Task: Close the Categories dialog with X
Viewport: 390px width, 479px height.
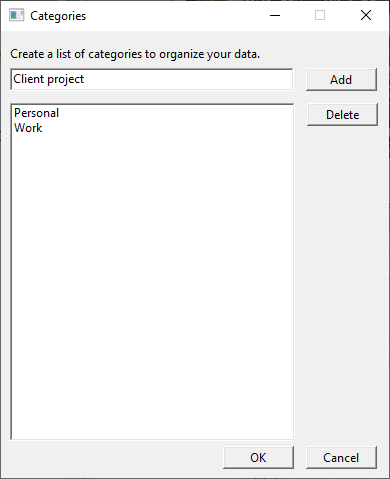Action: point(366,15)
